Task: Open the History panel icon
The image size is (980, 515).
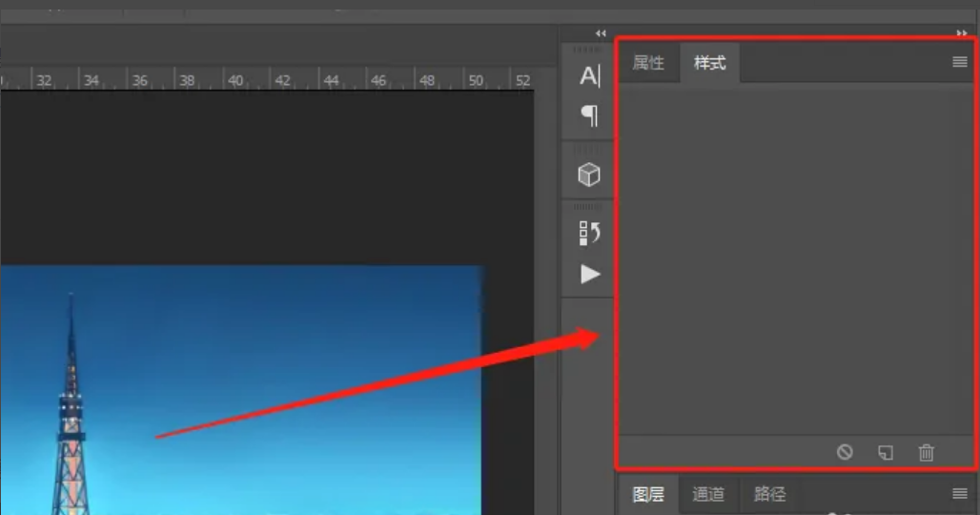Action: pyautogui.click(x=590, y=234)
